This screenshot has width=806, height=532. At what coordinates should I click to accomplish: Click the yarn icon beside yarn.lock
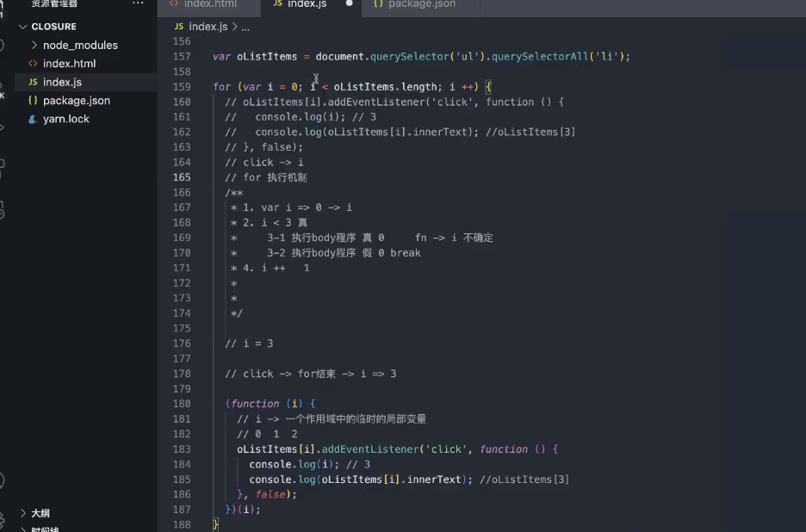tap(33, 120)
